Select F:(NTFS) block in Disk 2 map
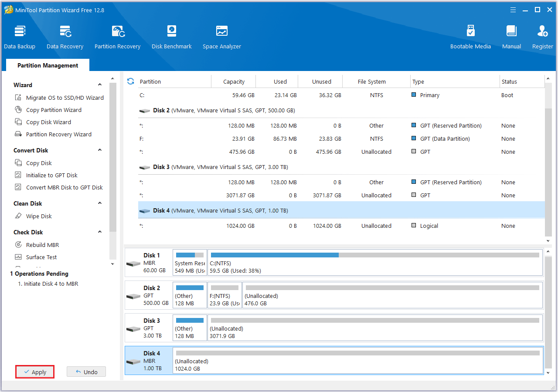The height and width of the screenshot is (392, 558). (225, 295)
